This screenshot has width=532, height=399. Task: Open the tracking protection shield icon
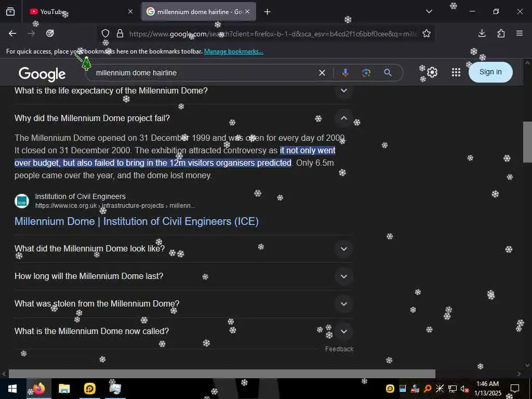tap(105, 34)
